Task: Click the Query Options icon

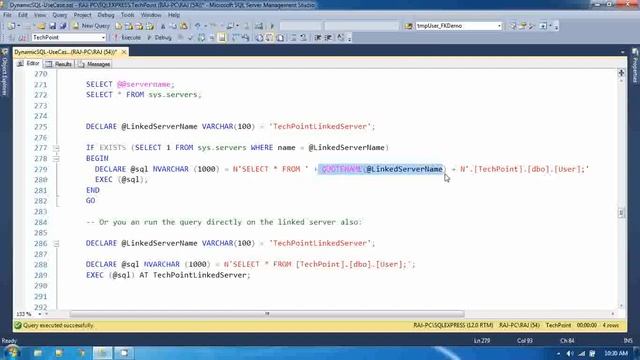Action: pos(212,38)
